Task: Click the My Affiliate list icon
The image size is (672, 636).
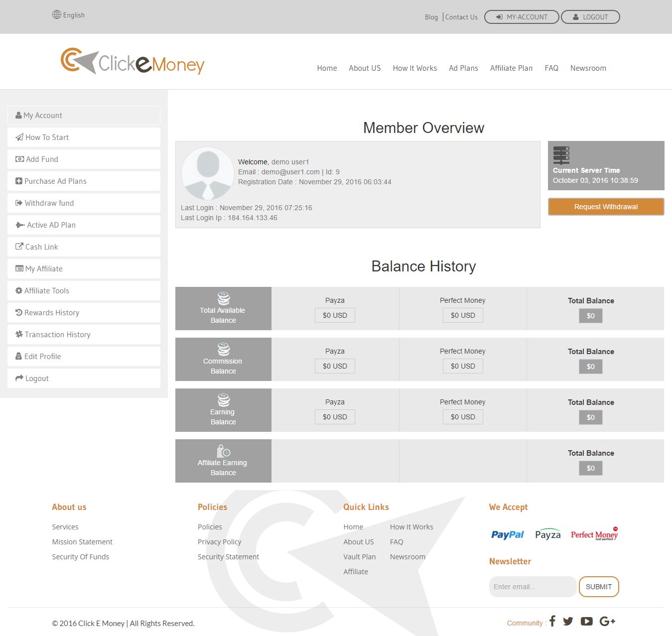Action: (x=19, y=269)
